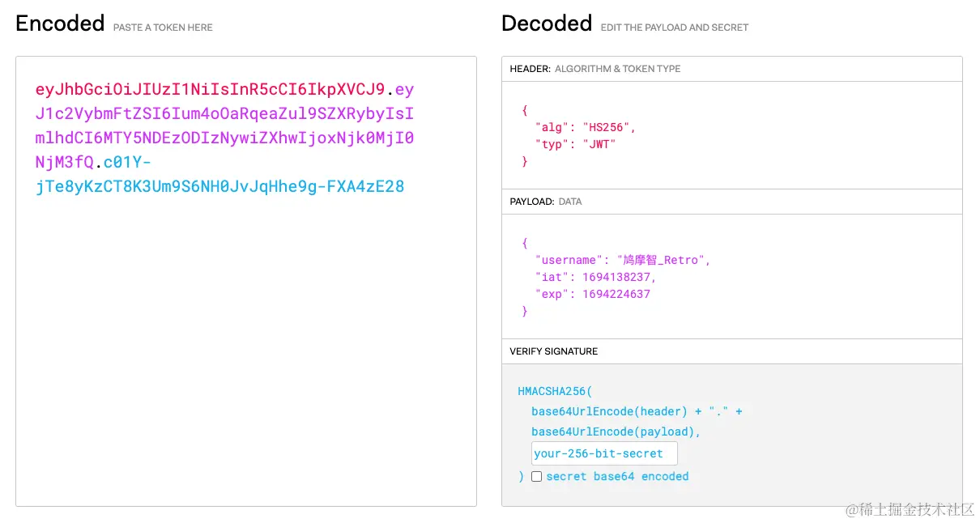
Task: Click the VERIFY SIGNATURE section label
Action: (554, 351)
